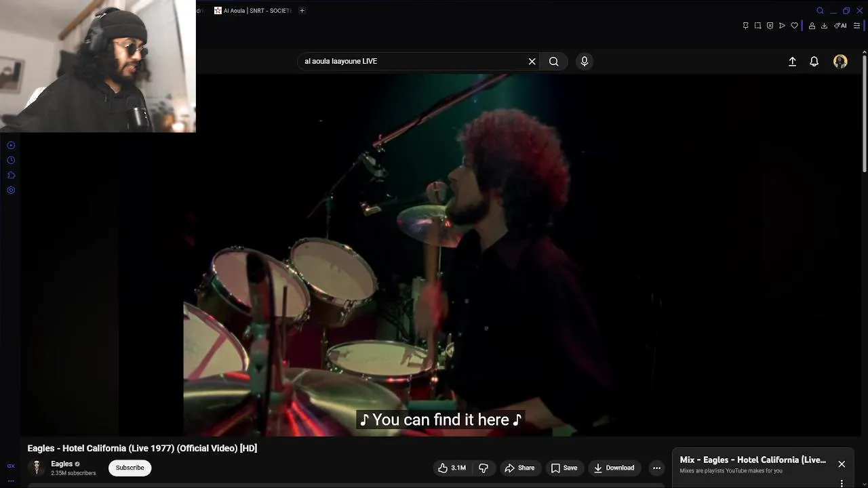Open sidebar three-dot more menu

[x=11, y=481]
